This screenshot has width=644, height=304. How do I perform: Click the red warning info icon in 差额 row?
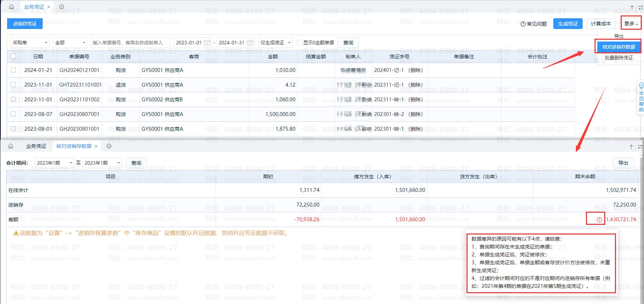pyautogui.click(x=599, y=220)
